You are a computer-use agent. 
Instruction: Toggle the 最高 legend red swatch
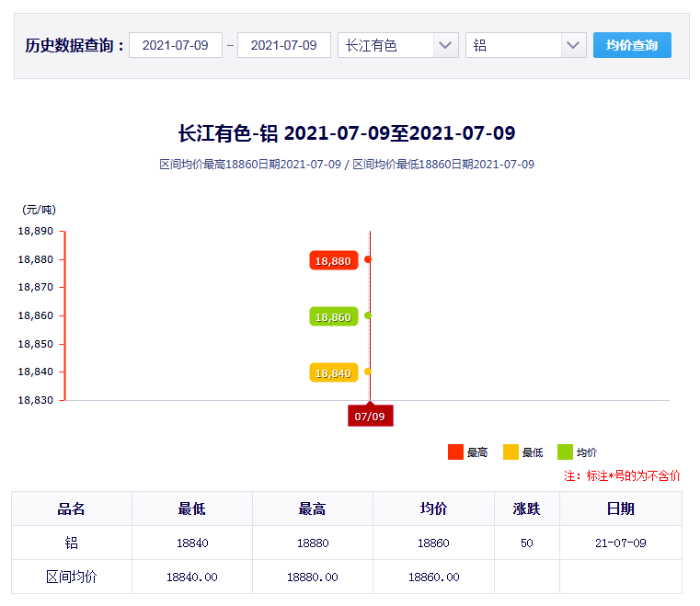[455, 452]
